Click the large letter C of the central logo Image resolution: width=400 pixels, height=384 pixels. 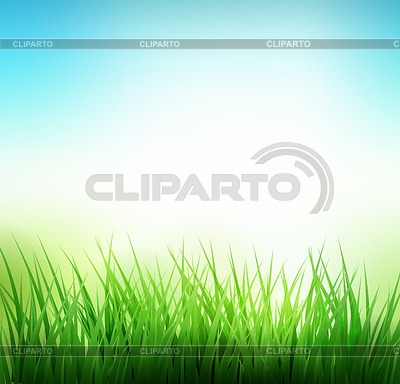point(99,187)
